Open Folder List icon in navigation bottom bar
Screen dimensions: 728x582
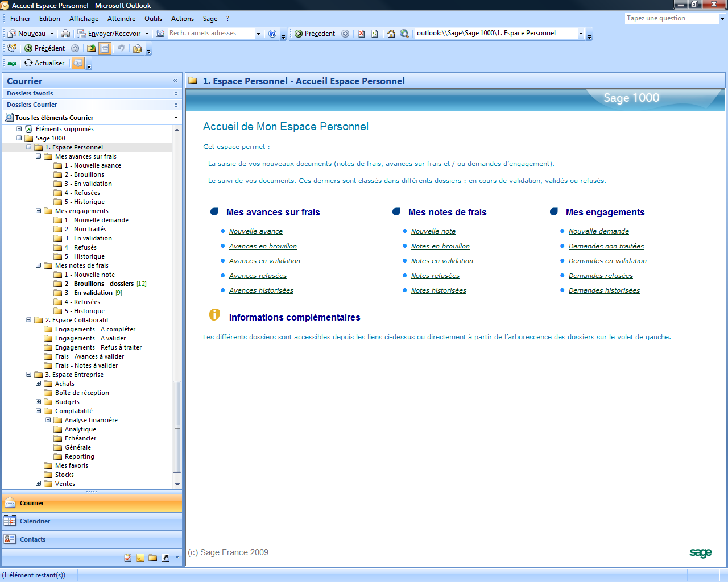(x=153, y=558)
